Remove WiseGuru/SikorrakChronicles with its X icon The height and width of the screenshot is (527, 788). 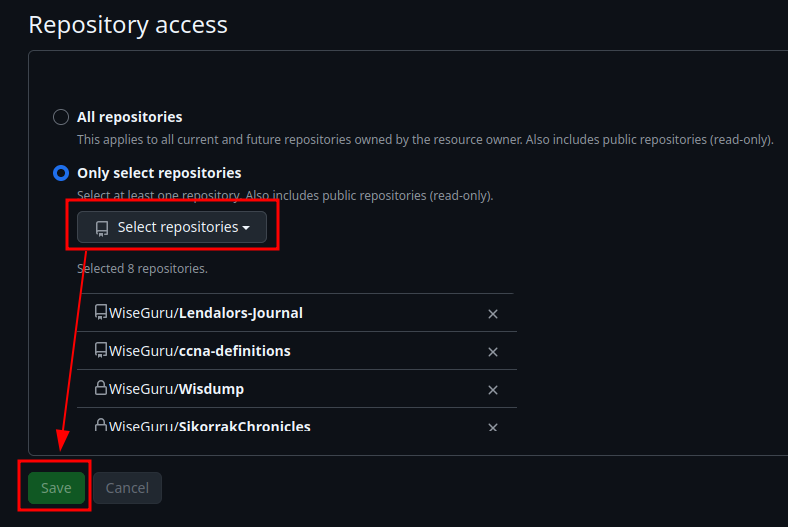(x=492, y=427)
